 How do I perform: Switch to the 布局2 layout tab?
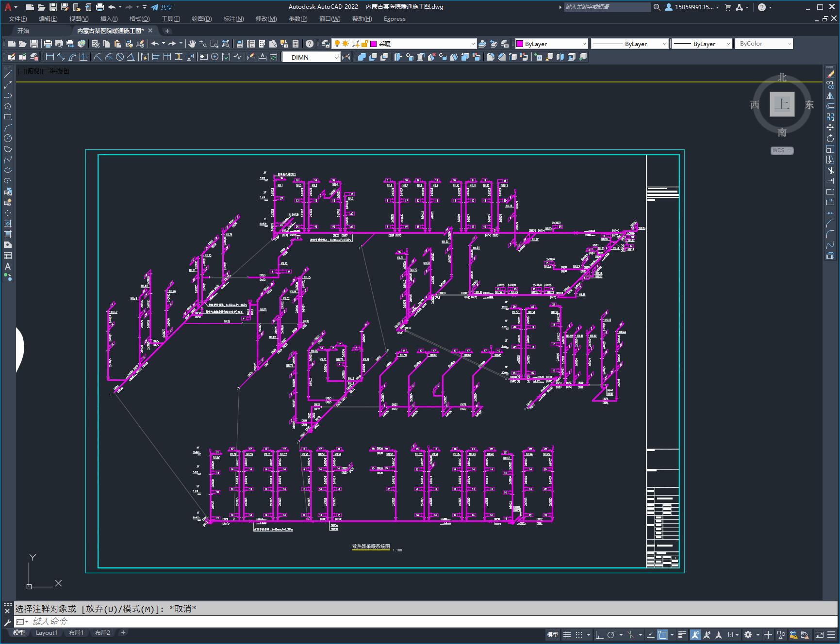[102, 632]
